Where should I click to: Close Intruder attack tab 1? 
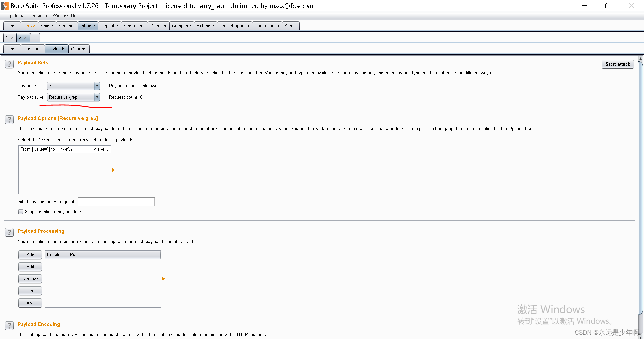(12, 38)
